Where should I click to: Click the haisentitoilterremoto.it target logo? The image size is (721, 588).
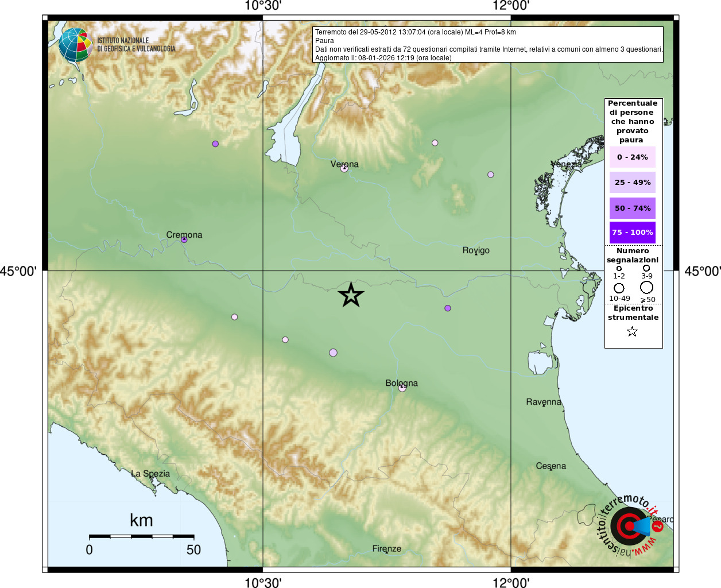[x=630, y=526]
